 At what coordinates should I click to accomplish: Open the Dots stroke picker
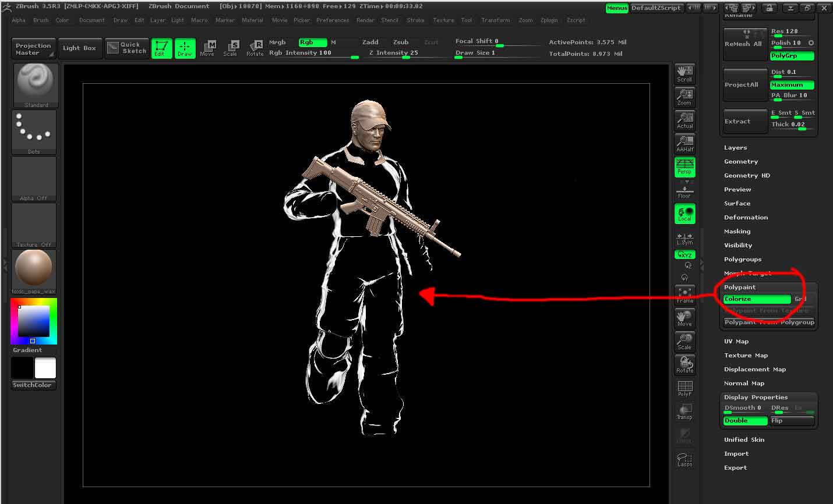pyautogui.click(x=34, y=132)
